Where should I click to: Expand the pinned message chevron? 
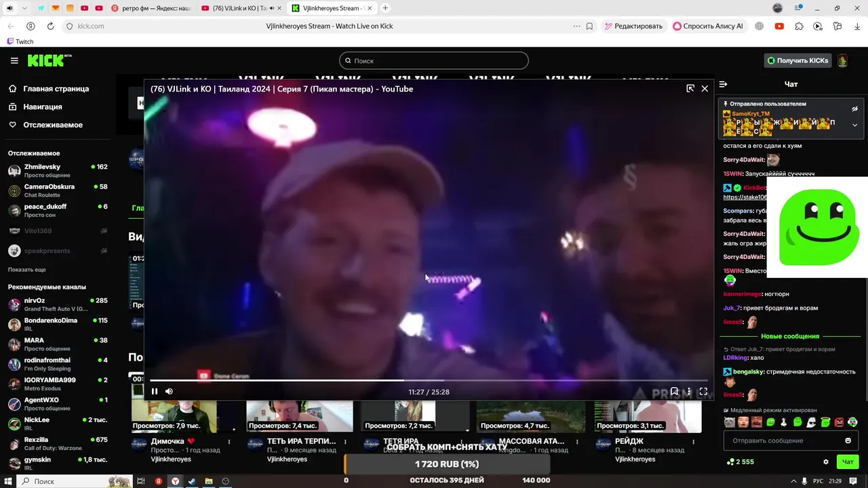tap(854, 125)
